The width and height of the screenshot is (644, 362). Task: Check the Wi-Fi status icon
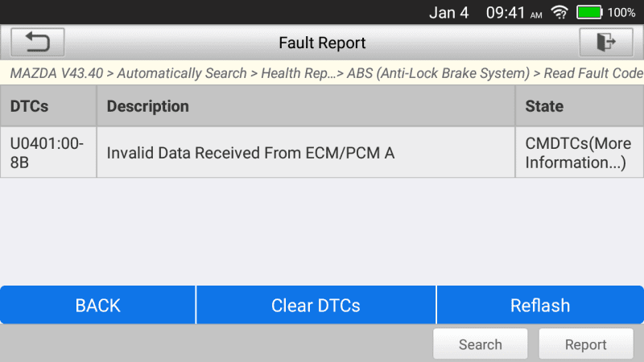pos(559,12)
